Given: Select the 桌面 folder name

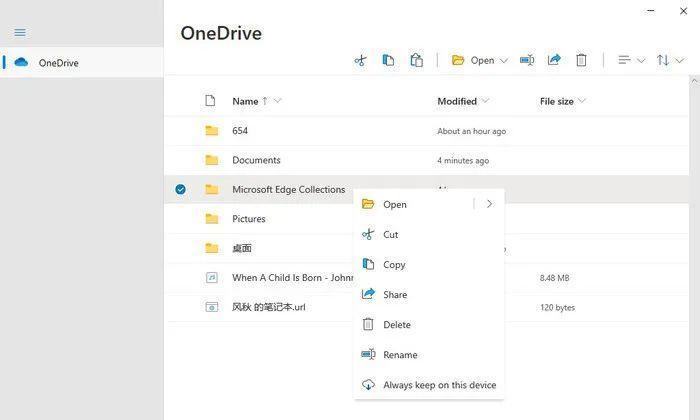Looking at the screenshot, I should coord(242,248).
